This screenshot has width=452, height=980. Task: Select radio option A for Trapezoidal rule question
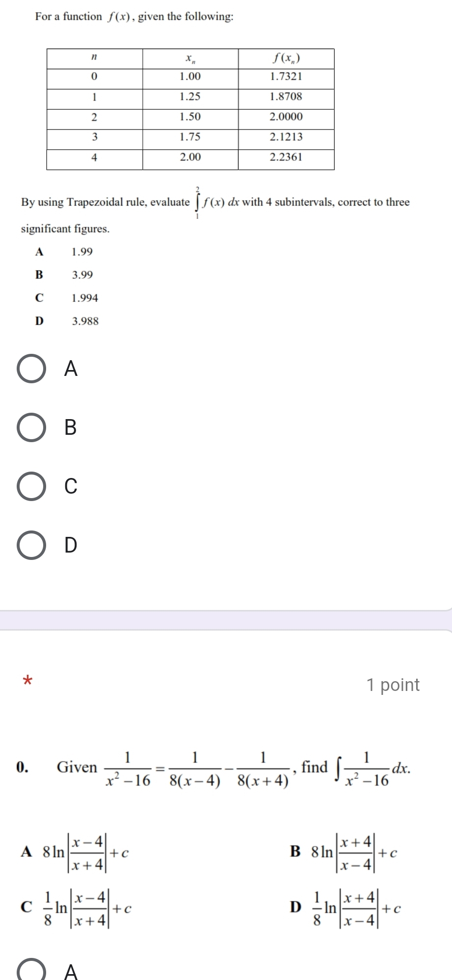coord(32,369)
